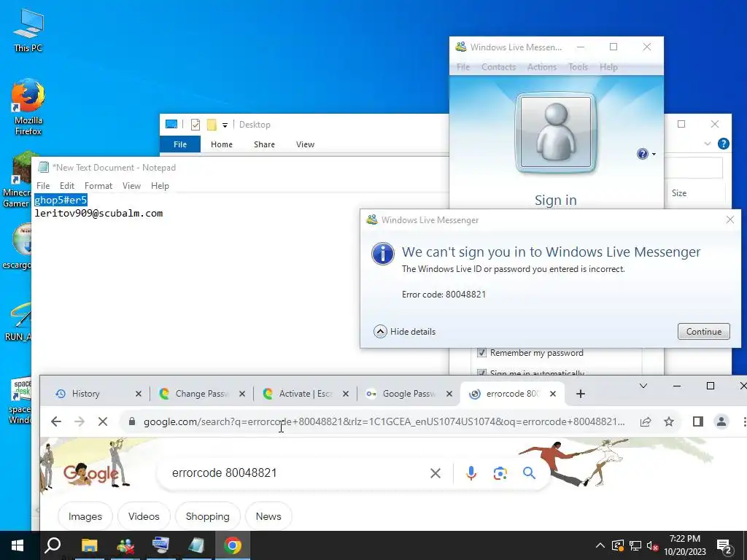Click the Google doodle logo
Image resolution: width=747 pixels, height=560 pixels.
(x=91, y=472)
